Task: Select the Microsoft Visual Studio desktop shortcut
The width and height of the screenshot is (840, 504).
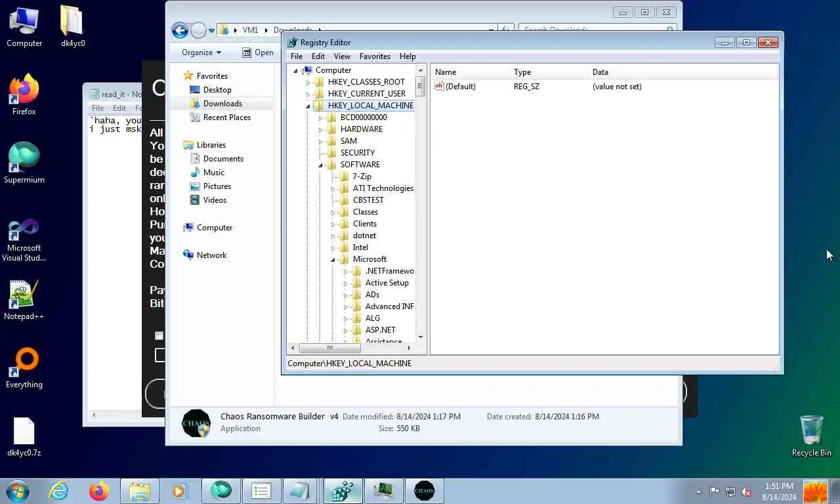Action: click(24, 240)
